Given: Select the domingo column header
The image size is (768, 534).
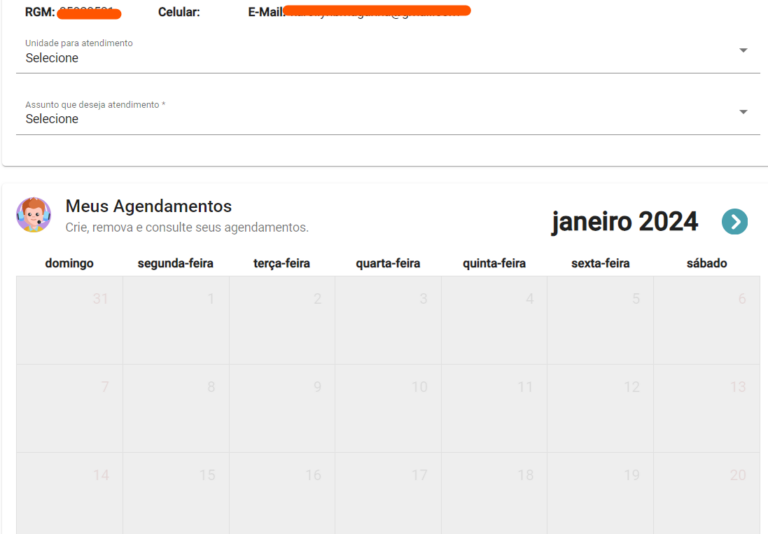Looking at the screenshot, I should click(69, 264).
